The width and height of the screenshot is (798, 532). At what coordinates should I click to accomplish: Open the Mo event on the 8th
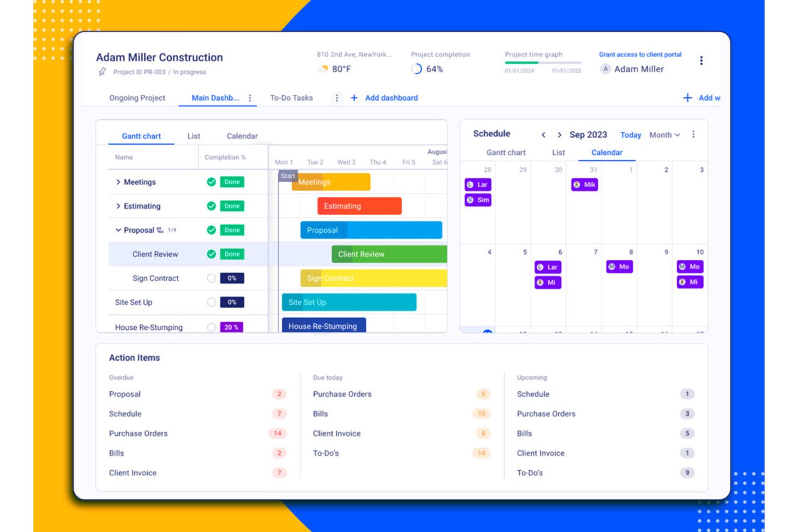click(619, 267)
